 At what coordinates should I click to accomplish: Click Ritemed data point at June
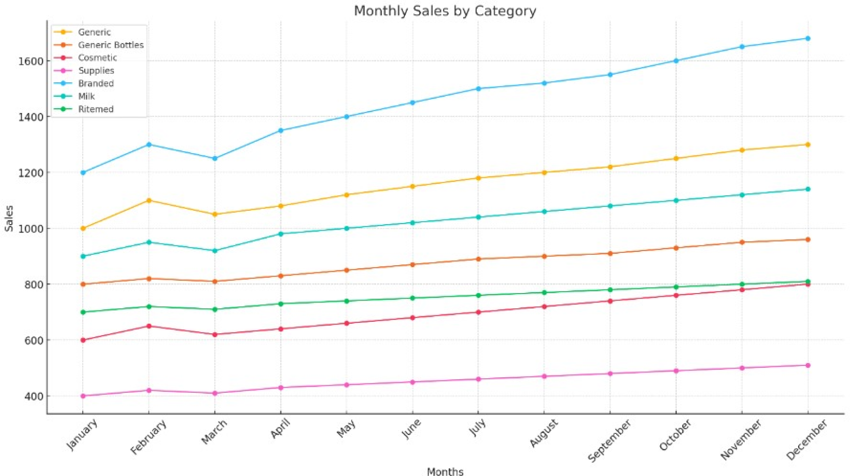412,298
